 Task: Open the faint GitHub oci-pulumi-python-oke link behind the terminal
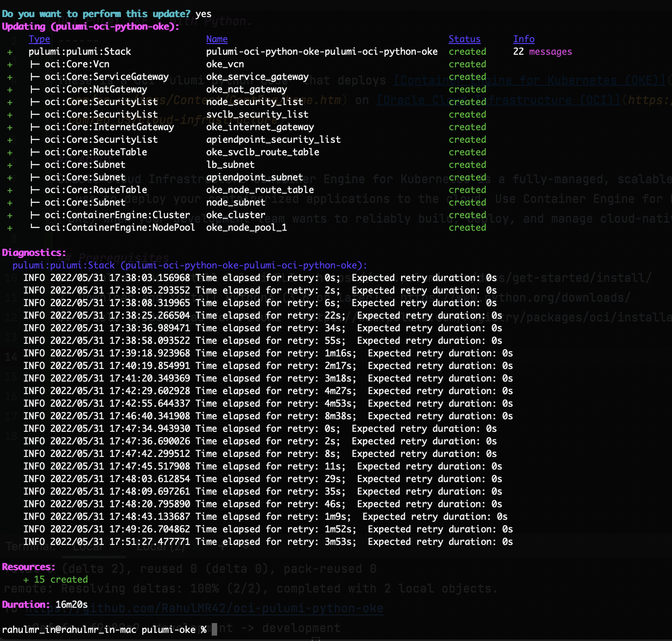tap(205, 609)
